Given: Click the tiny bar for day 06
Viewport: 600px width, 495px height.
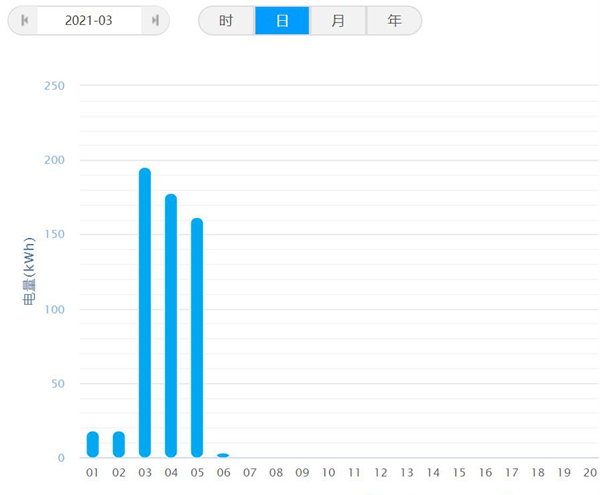Looking at the screenshot, I should [223, 456].
